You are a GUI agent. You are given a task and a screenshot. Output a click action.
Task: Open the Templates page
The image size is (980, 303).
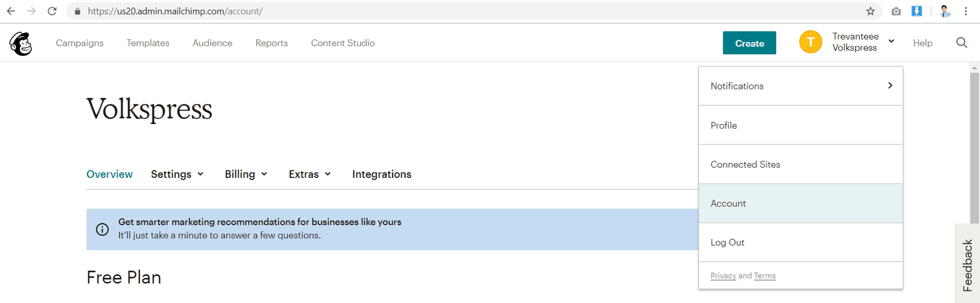click(148, 43)
